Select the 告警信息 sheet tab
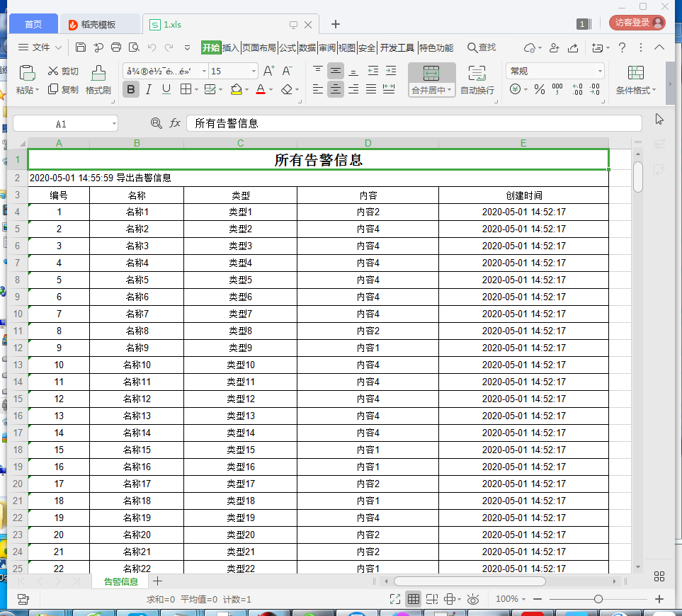 coord(120,581)
